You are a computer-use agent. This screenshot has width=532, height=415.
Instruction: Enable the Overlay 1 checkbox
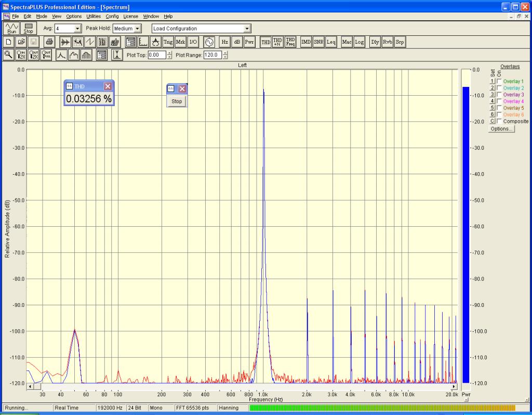point(499,82)
